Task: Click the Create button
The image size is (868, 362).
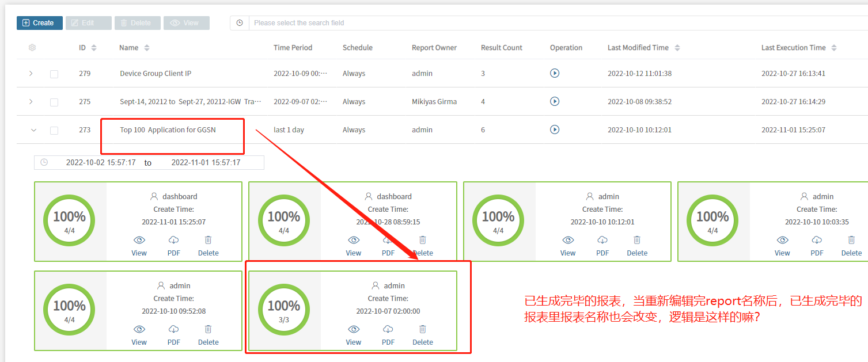Action: [39, 23]
